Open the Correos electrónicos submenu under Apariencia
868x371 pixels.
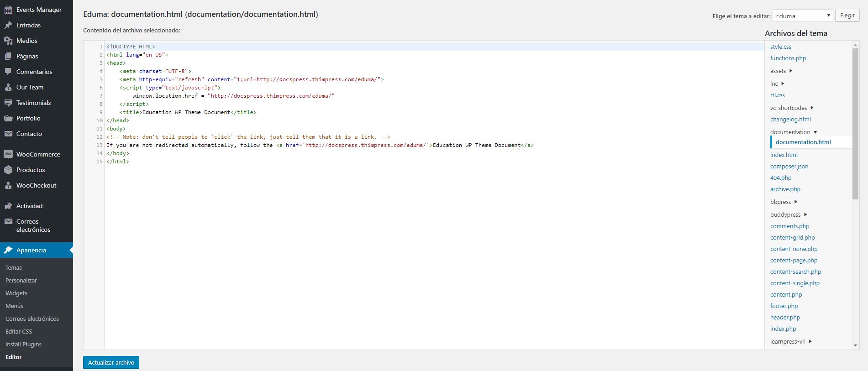(x=32, y=319)
